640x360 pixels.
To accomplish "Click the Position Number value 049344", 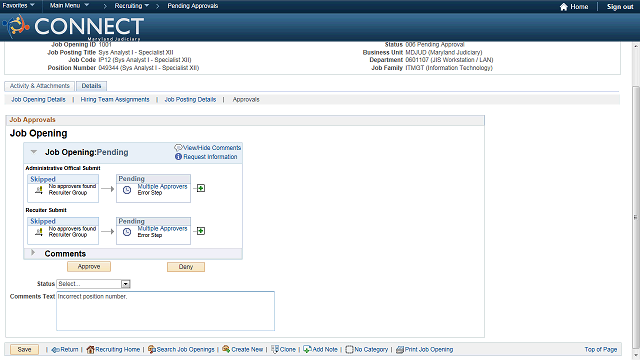I will (149, 68).
